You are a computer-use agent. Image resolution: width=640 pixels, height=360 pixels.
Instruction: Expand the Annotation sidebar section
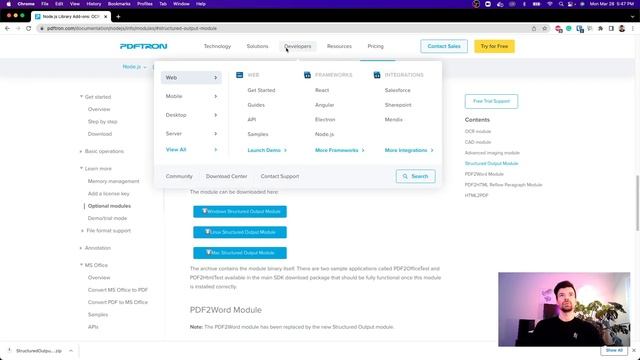pos(81,248)
